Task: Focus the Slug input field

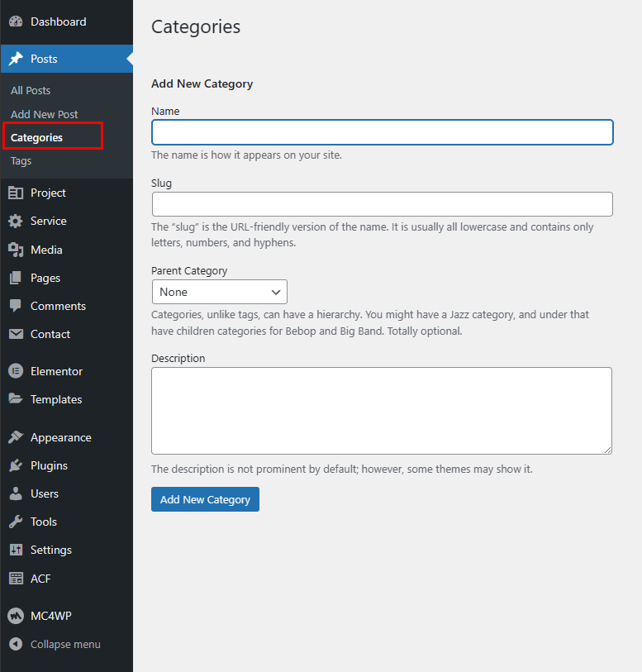Action: (382, 204)
